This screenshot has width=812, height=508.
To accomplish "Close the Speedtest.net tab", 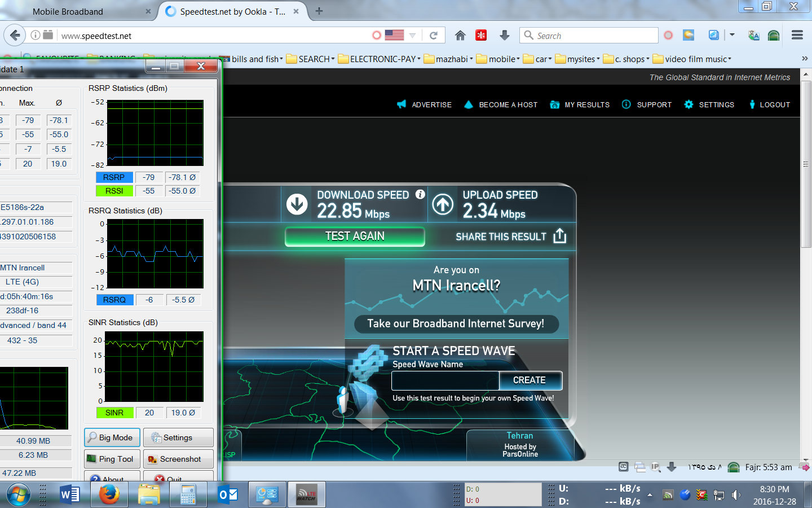I will pyautogui.click(x=296, y=11).
